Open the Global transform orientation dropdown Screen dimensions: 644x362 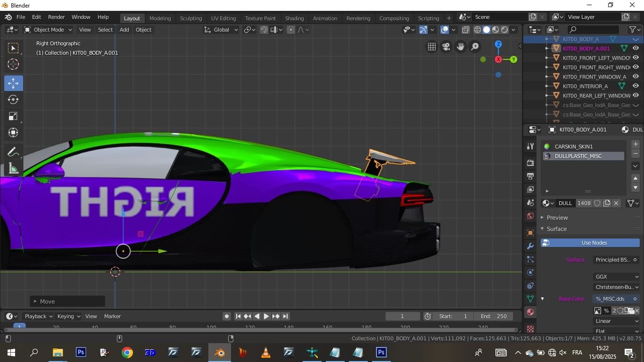222,30
